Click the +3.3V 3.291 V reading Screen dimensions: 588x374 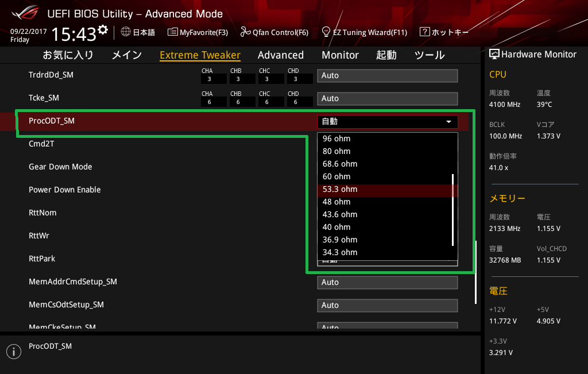[501, 353]
